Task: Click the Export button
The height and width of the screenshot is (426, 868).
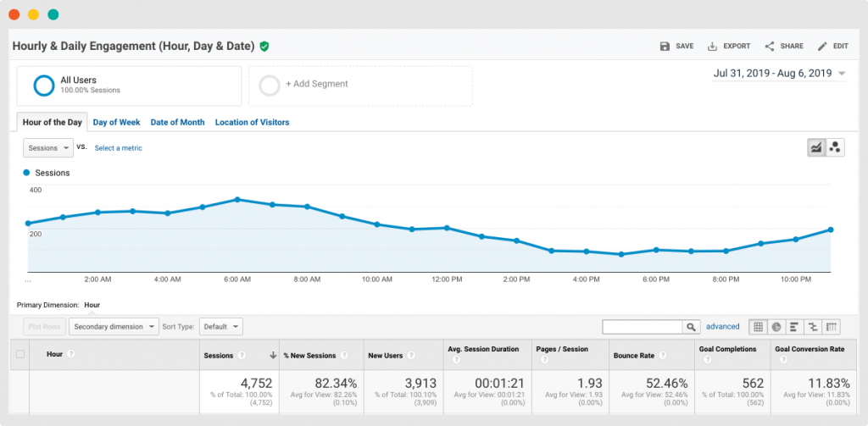Action: (x=729, y=47)
